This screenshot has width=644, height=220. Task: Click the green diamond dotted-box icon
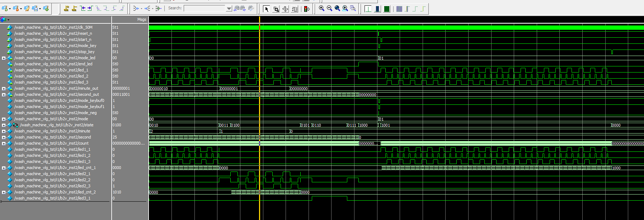pyautogui.click(x=158, y=8)
